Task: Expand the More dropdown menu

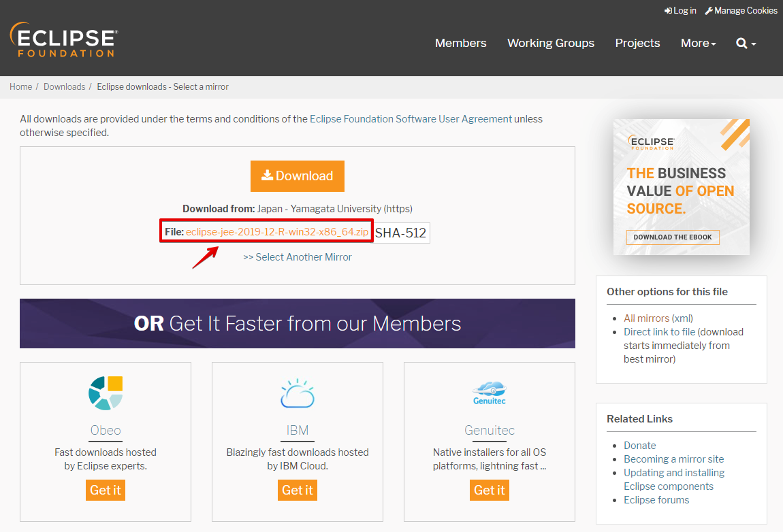Action: click(698, 43)
